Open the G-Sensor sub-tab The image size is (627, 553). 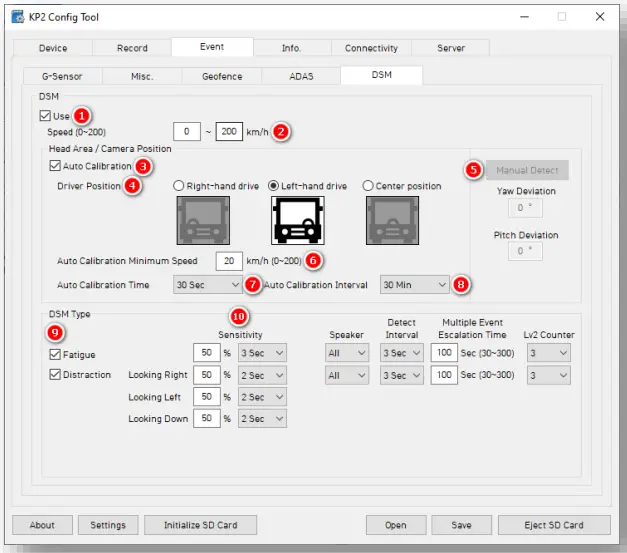pos(62,76)
